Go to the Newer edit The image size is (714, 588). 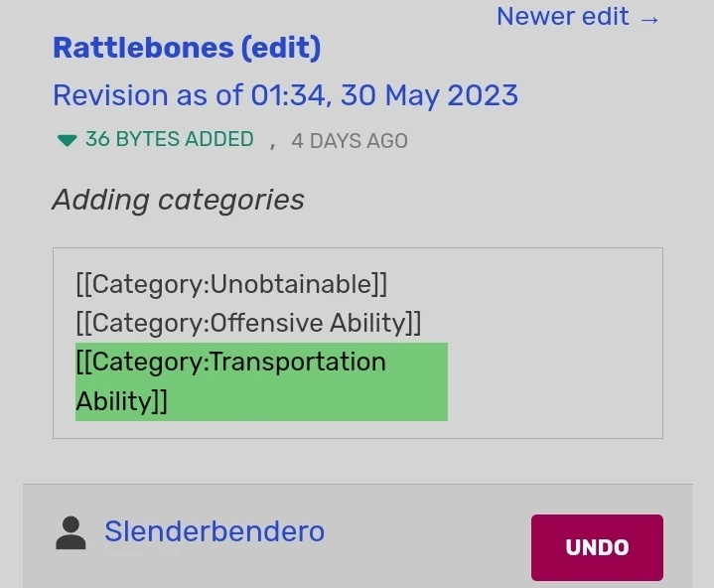point(563,17)
